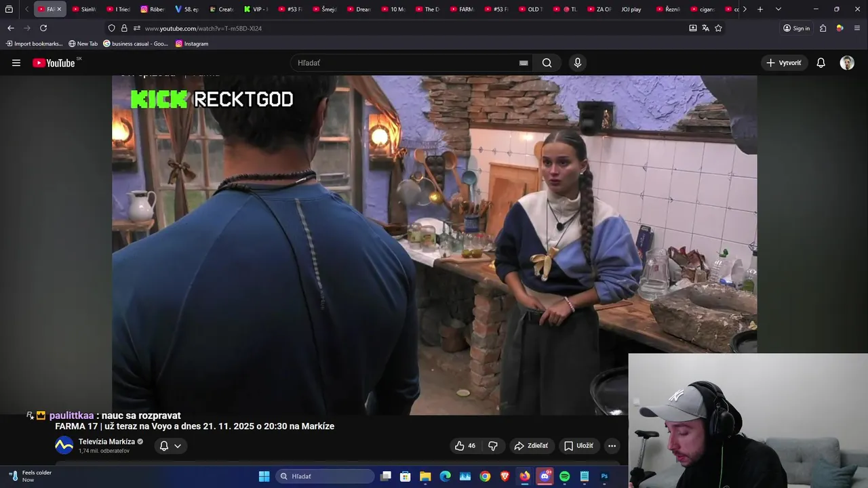Image resolution: width=868 pixels, height=488 pixels.
Task: Open the Instagram bookmark
Action: coord(192,43)
